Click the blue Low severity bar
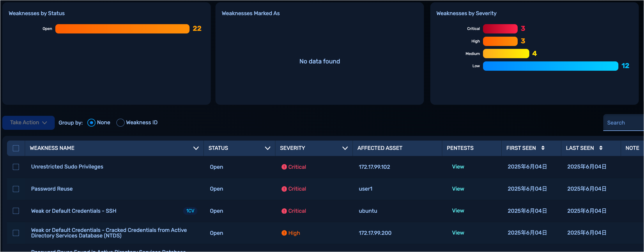Viewport: 644px width, 252px height. pyautogui.click(x=550, y=66)
